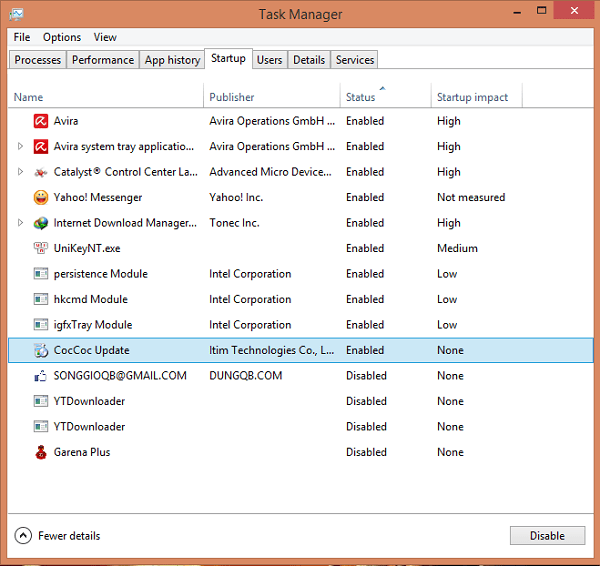
Task: Expand the Catalyst Control Center row
Action: pyautogui.click(x=20, y=172)
